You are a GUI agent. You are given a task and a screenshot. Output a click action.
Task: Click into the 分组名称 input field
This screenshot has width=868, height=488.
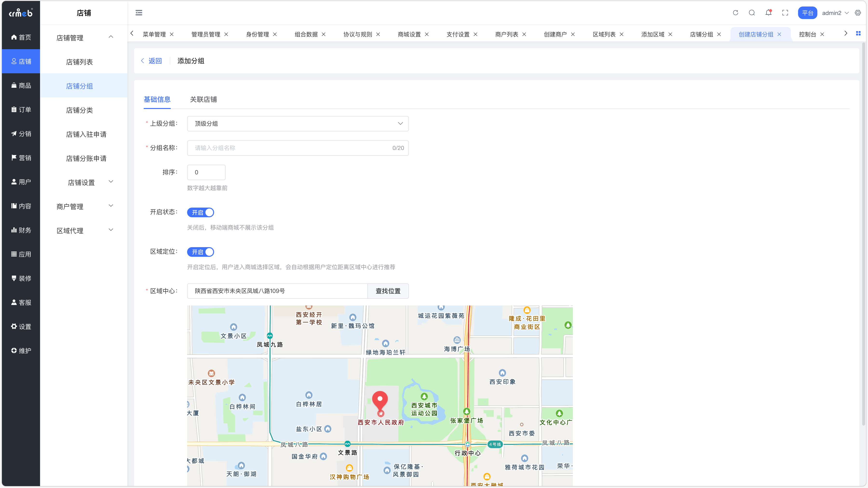pos(290,148)
